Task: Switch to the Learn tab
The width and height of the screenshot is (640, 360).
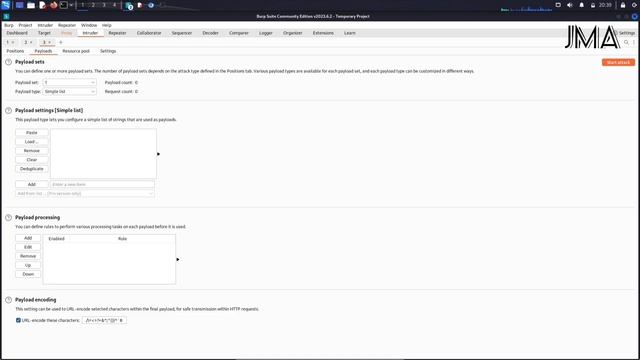Action: (350, 33)
